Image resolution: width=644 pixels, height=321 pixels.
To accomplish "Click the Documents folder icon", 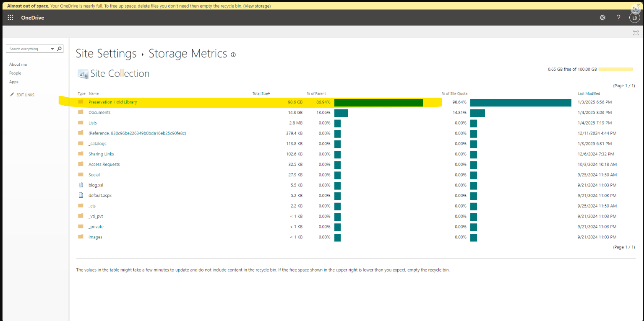I will (81, 112).
